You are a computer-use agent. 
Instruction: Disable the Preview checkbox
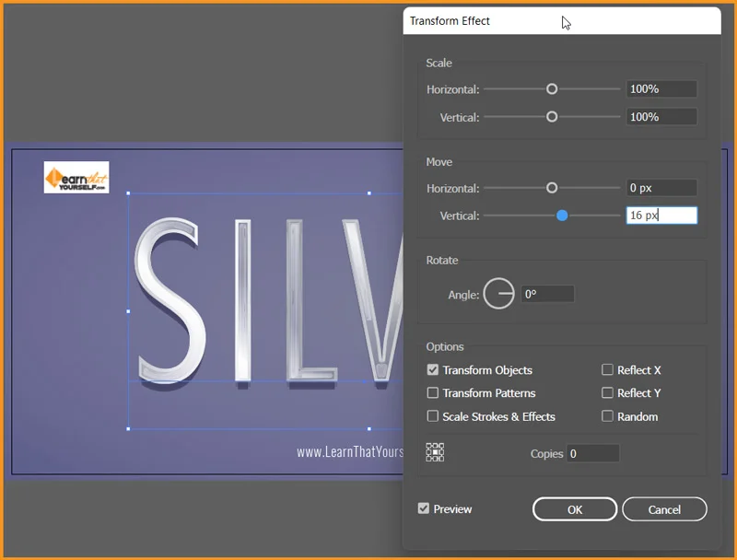pyautogui.click(x=424, y=508)
